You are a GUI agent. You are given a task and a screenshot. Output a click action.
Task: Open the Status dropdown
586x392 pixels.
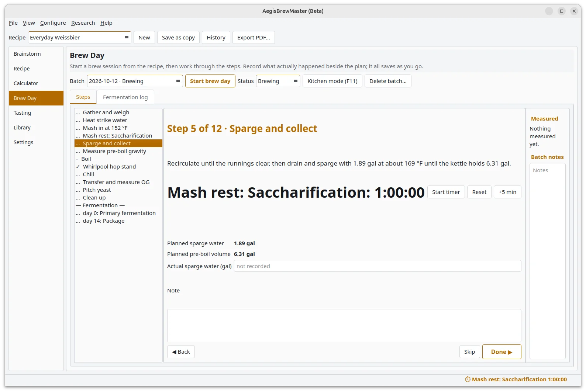[278, 81]
